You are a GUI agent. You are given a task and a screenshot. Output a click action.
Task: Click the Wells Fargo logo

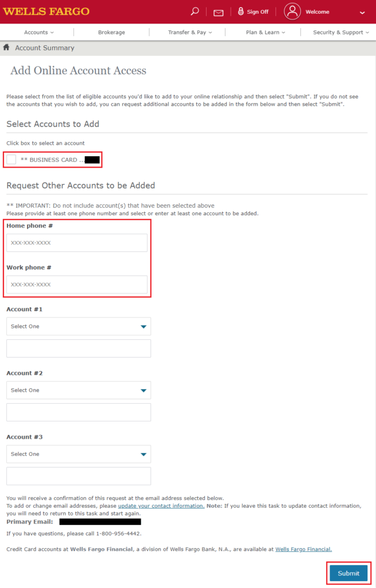pos(46,11)
